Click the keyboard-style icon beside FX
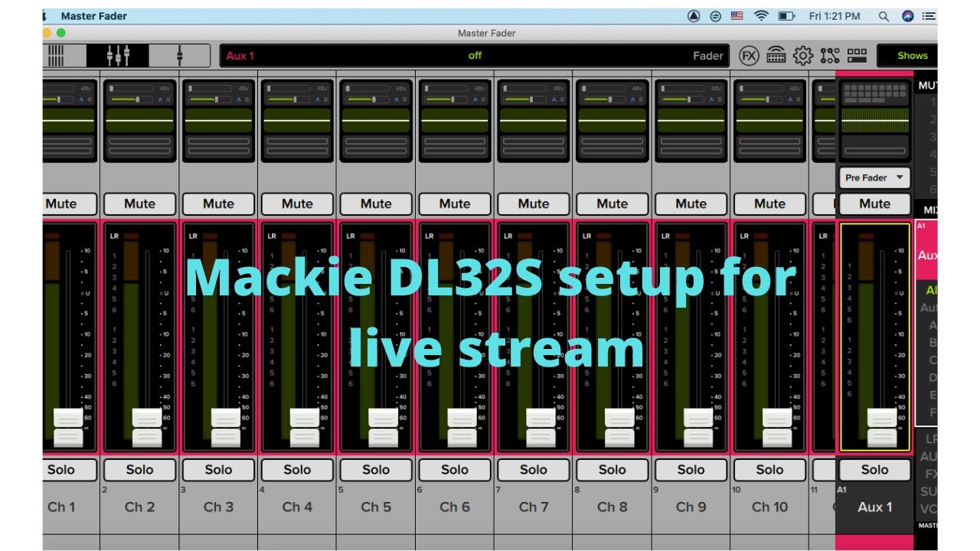The height and width of the screenshot is (551, 980). tap(776, 55)
